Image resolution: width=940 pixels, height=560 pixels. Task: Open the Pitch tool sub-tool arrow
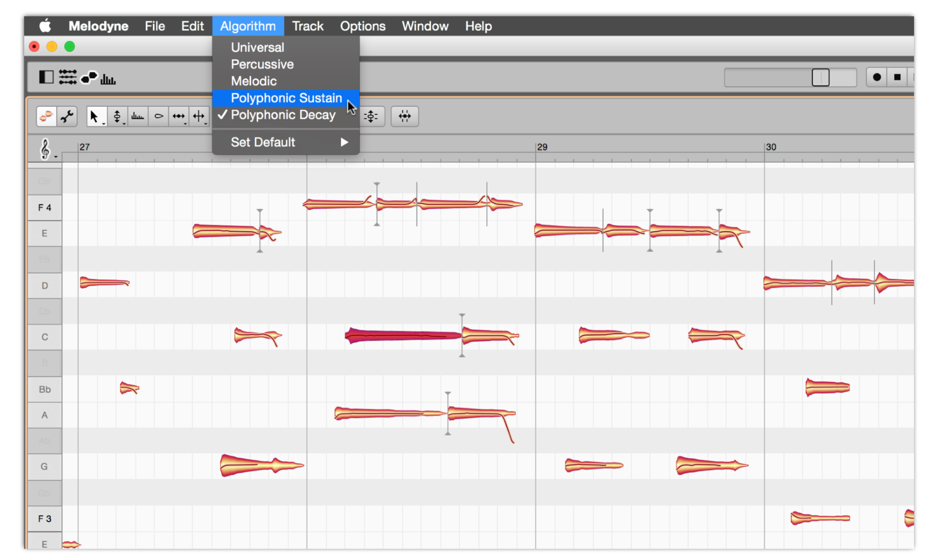(x=124, y=123)
